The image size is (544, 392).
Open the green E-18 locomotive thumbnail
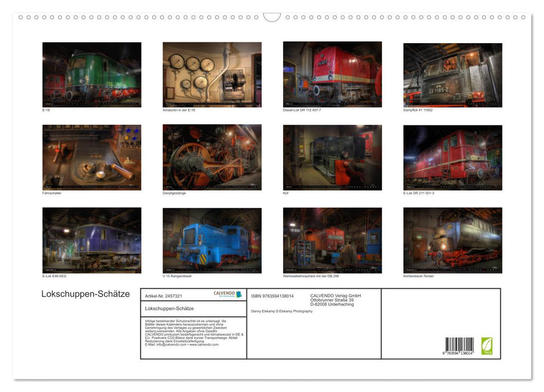click(x=92, y=74)
